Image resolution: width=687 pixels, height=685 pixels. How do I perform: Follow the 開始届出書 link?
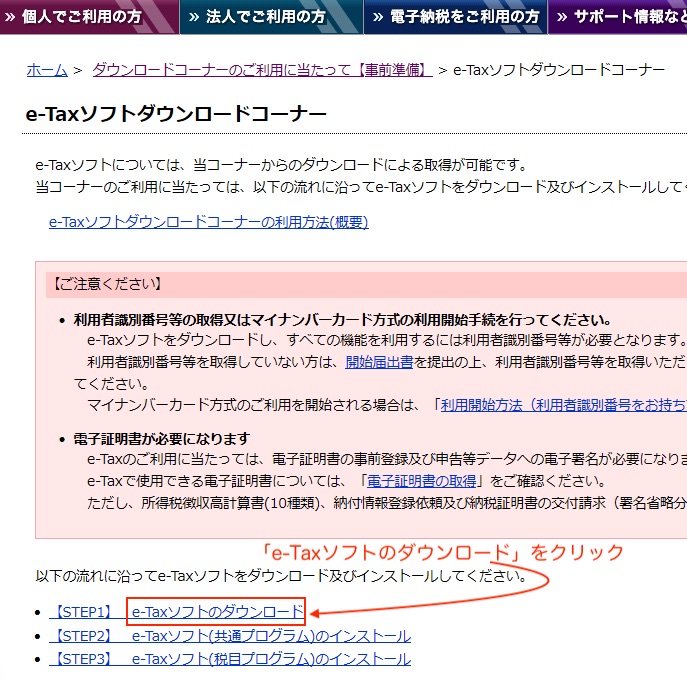coord(379,362)
